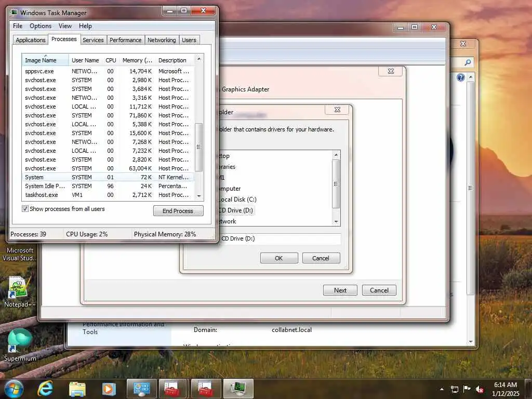Select svchost.exe using 63,004 K memory
The image size is (532, 399).
(x=108, y=168)
